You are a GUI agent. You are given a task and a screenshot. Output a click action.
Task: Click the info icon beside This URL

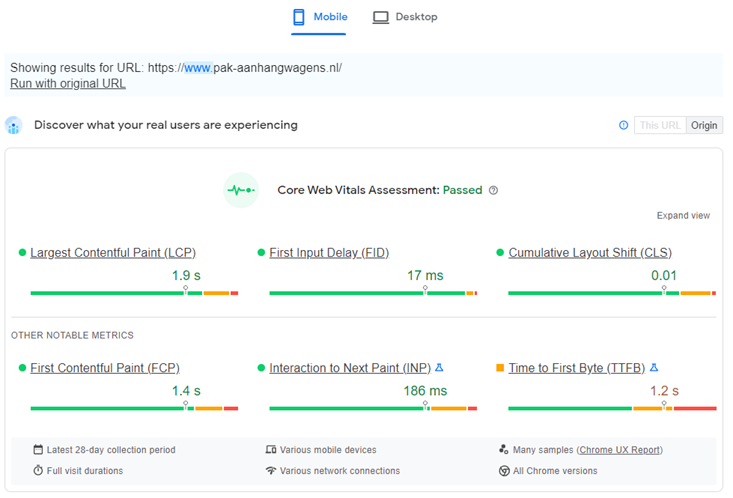(x=623, y=125)
